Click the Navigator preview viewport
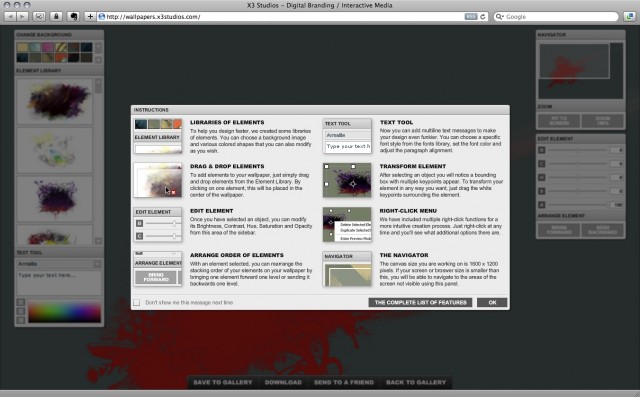 (574, 61)
